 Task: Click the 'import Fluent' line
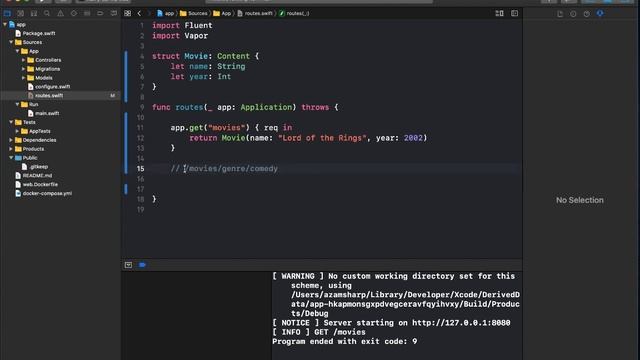182,25
